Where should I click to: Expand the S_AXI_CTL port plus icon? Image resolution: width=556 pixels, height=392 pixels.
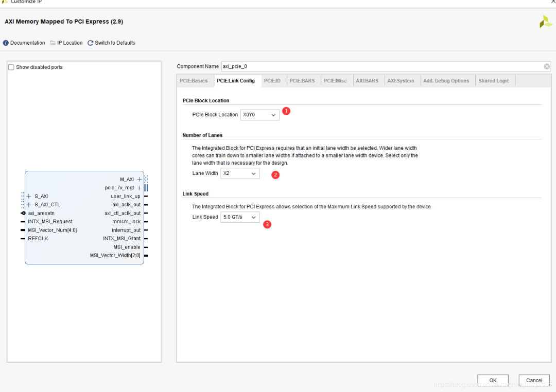point(29,205)
